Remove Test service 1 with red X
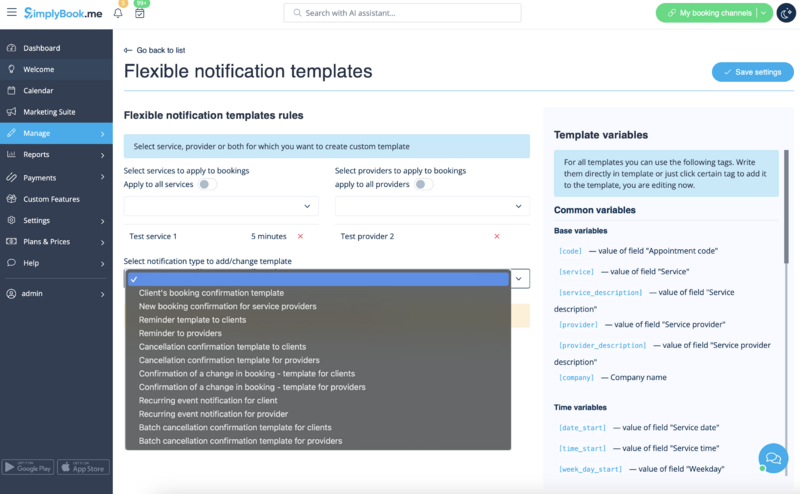800x494 pixels. pyautogui.click(x=301, y=236)
